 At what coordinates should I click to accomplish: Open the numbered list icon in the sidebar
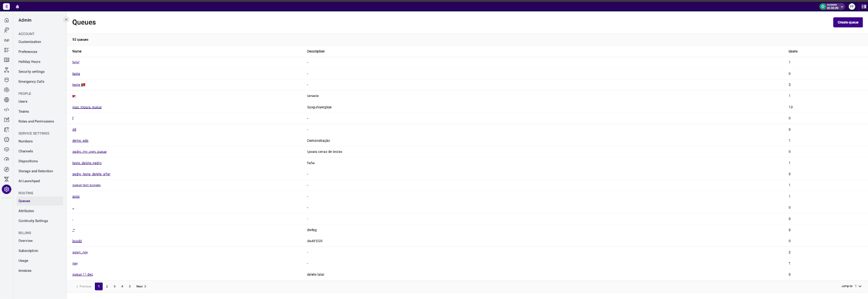point(7,50)
